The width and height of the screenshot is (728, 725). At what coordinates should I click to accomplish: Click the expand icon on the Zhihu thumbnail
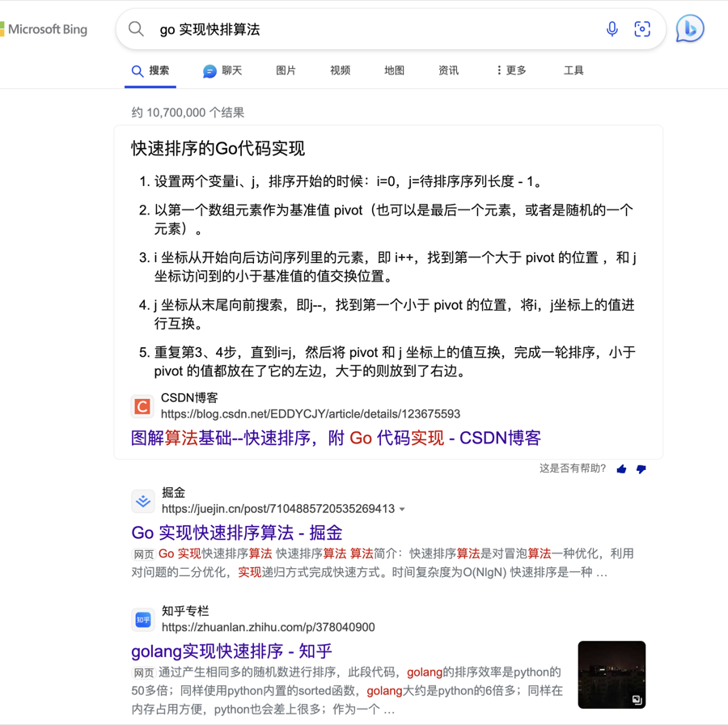coord(638,701)
